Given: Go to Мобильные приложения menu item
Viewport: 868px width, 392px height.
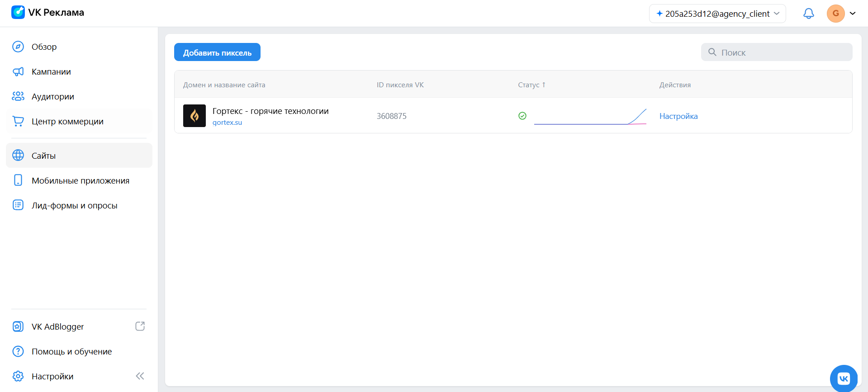Looking at the screenshot, I should pyautogui.click(x=79, y=180).
